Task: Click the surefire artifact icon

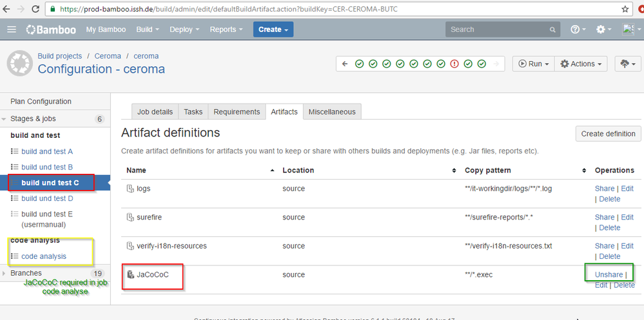Action: 130,218
